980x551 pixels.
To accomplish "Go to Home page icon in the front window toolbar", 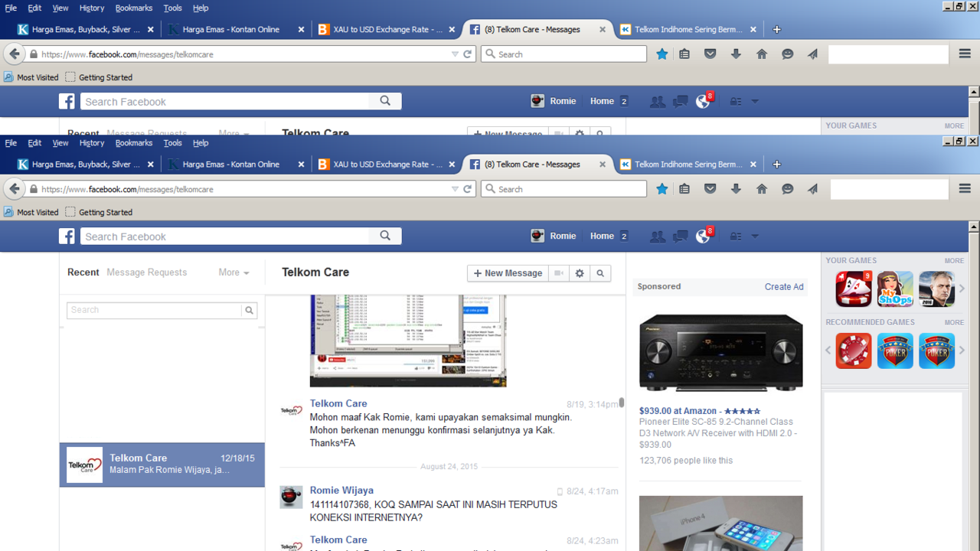I will coord(762,189).
